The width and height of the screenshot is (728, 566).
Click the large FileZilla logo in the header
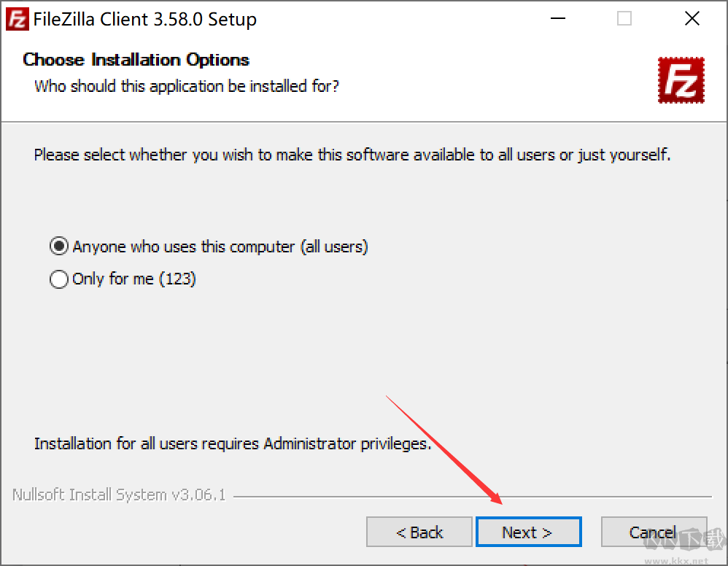pyautogui.click(x=681, y=80)
